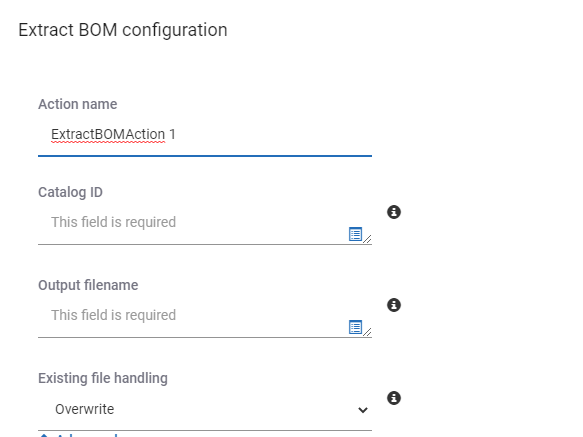Focus the Output filename input field
This screenshot has width=583, height=437.
(x=205, y=318)
